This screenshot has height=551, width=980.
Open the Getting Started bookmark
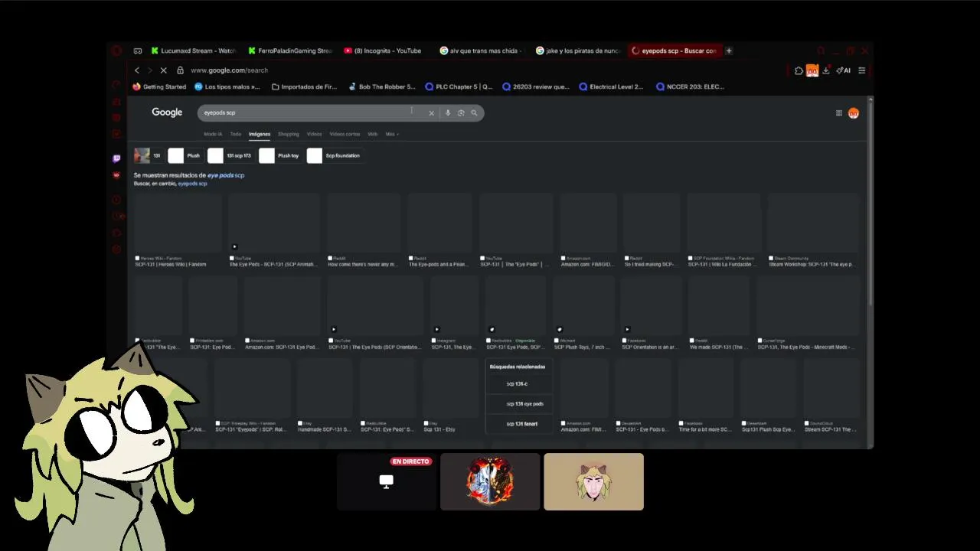(x=159, y=87)
